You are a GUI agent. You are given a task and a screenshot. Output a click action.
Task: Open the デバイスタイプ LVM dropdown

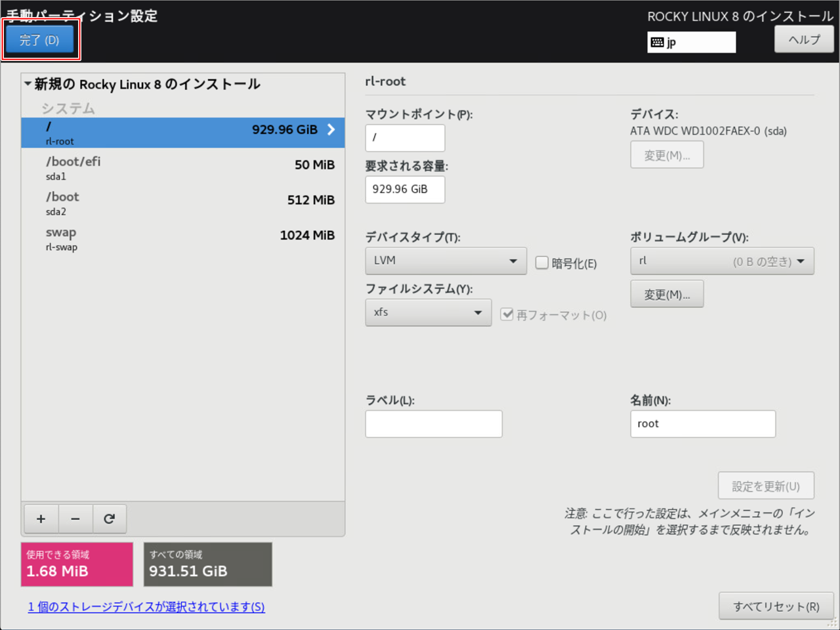click(x=446, y=261)
